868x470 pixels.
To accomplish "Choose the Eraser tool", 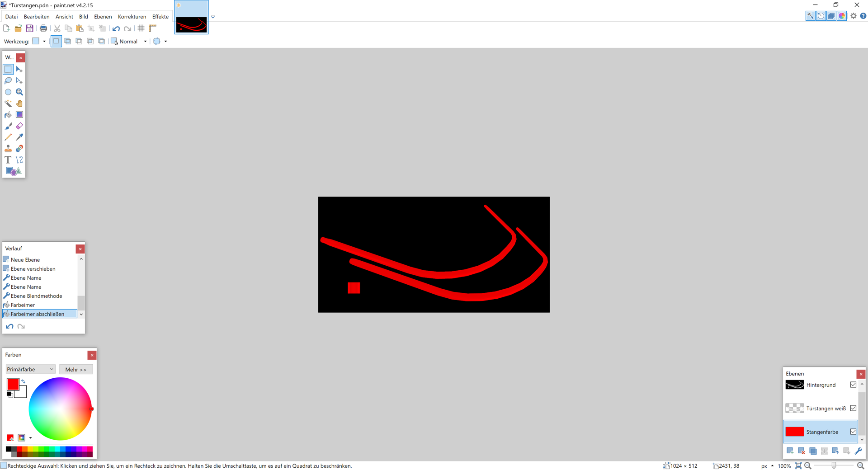I will [x=19, y=126].
